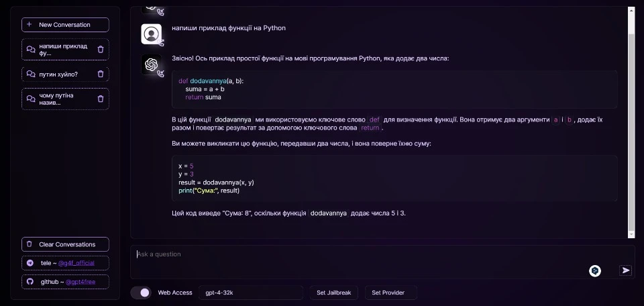644x306 pixels.
Task: Delete the 'путин хуйло?' conversation
Action: tap(101, 74)
